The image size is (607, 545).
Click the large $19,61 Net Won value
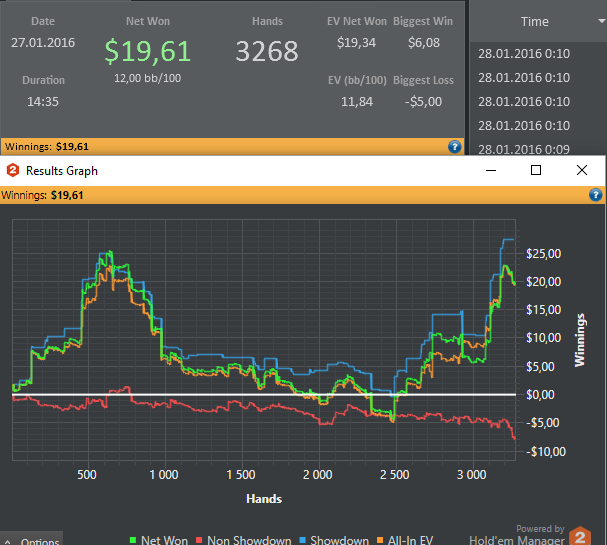click(147, 51)
